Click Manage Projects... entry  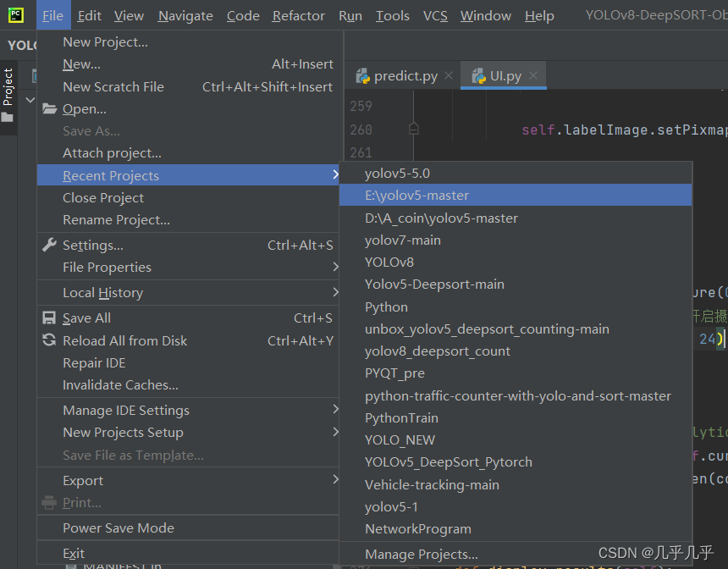(516, 554)
